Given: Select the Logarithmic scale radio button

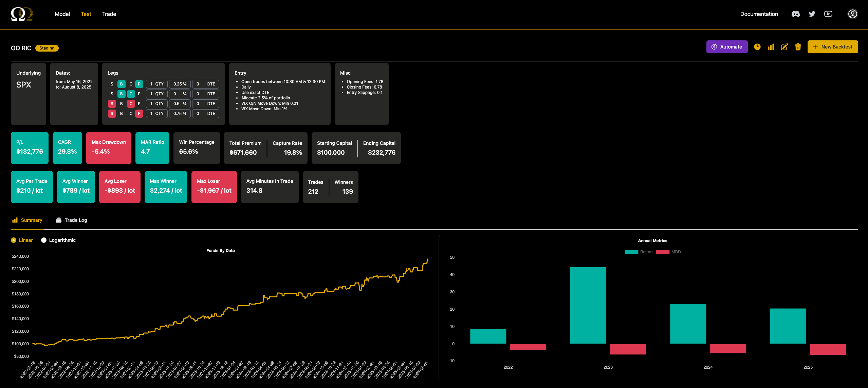Looking at the screenshot, I should pos(44,240).
